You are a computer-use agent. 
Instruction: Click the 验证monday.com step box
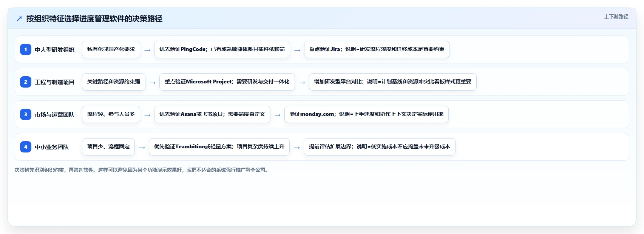[x=366, y=114]
